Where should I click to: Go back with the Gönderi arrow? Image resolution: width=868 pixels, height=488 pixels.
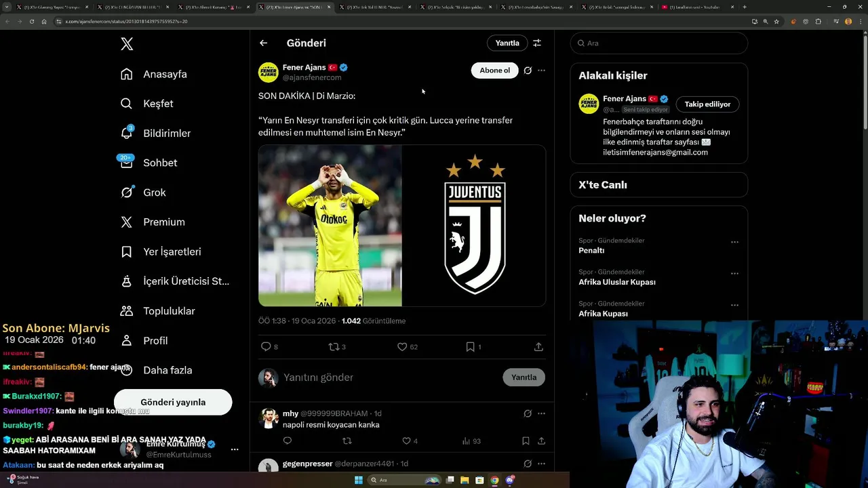pyautogui.click(x=263, y=43)
